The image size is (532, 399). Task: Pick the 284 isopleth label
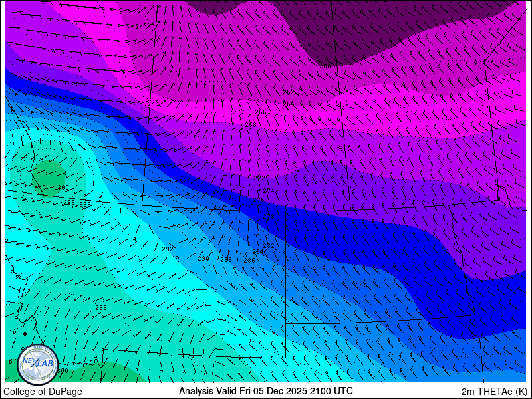(x=258, y=252)
